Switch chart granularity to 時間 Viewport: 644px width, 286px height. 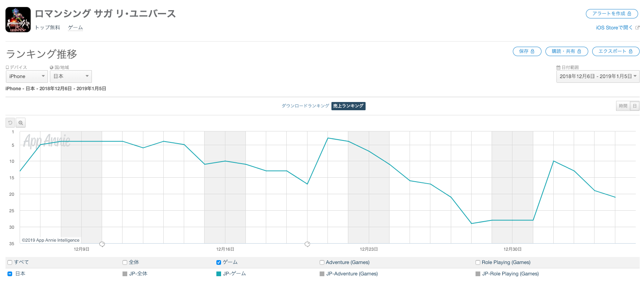pyautogui.click(x=623, y=106)
